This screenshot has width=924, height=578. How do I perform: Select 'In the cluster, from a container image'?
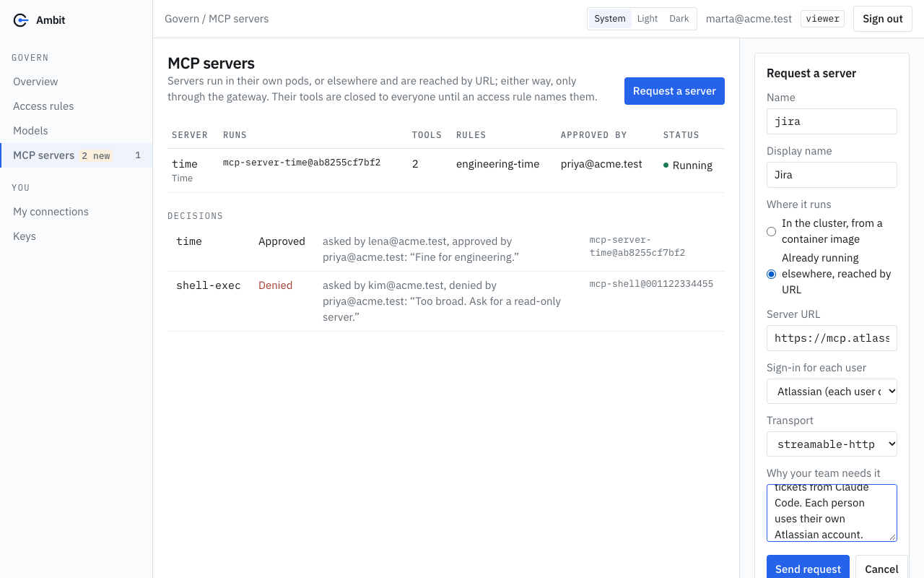(771, 231)
